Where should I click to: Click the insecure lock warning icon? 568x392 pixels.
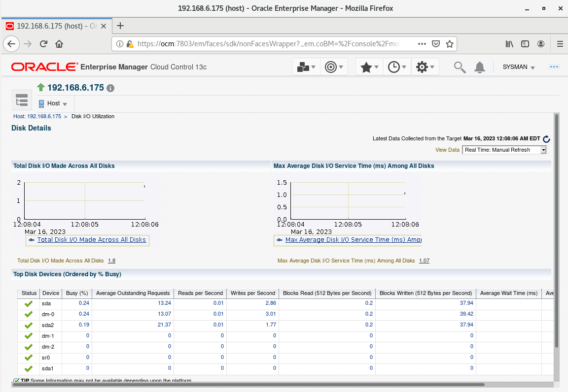[x=130, y=44]
